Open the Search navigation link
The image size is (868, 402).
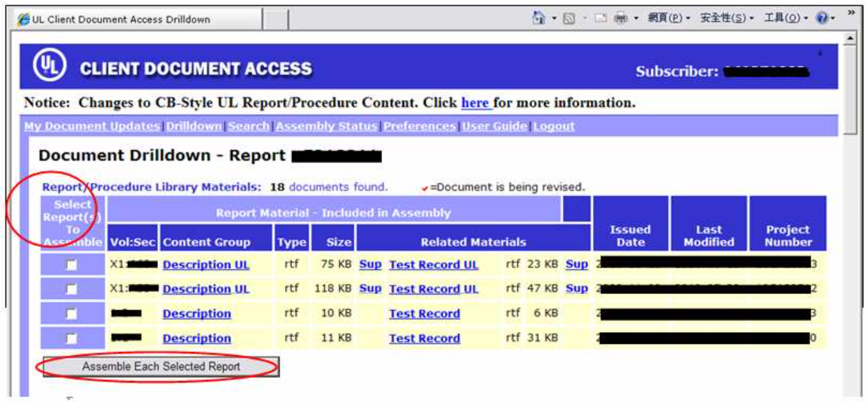(249, 126)
